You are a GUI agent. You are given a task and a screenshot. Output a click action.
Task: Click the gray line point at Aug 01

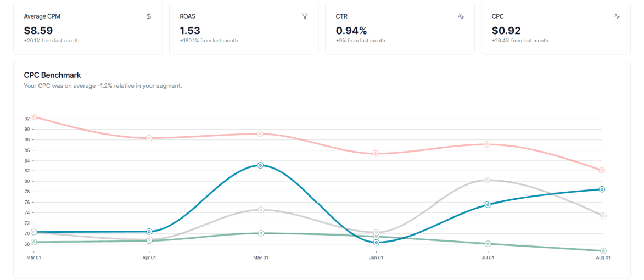pyautogui.click(x=603, y=216)
